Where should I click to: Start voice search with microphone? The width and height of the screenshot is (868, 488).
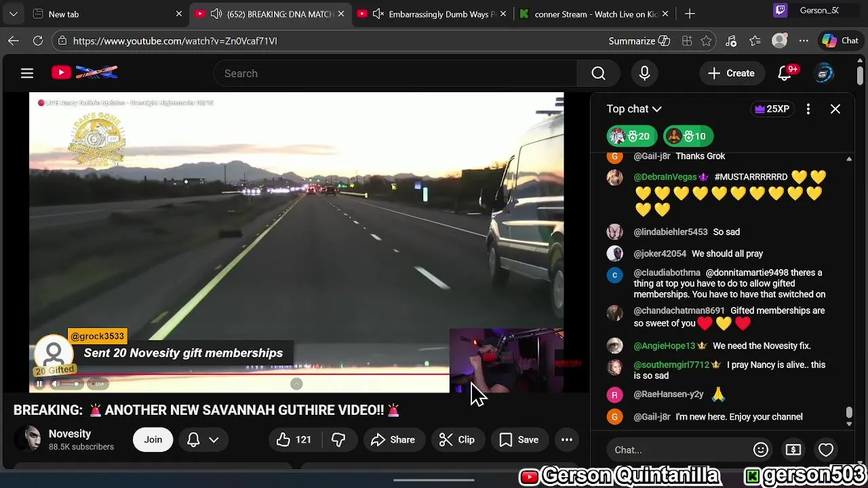(x=644, y=73)
